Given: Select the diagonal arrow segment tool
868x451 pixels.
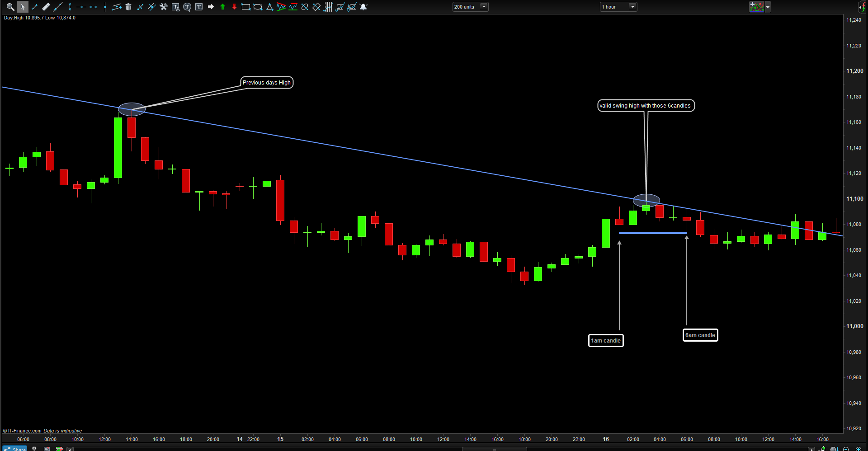Looking at the screenshot, I should pyautogui.click(x=140, y=7).
